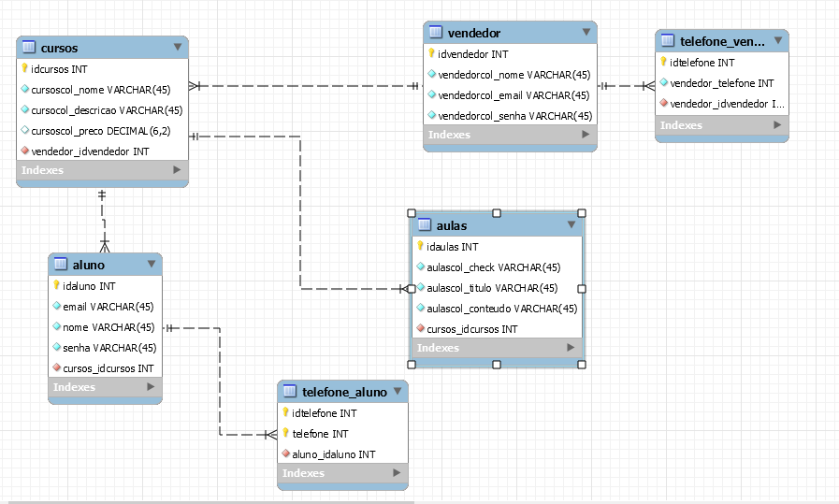
Task: Select the aluno_idaluno INT foreign key column
Action: [333, 454]
